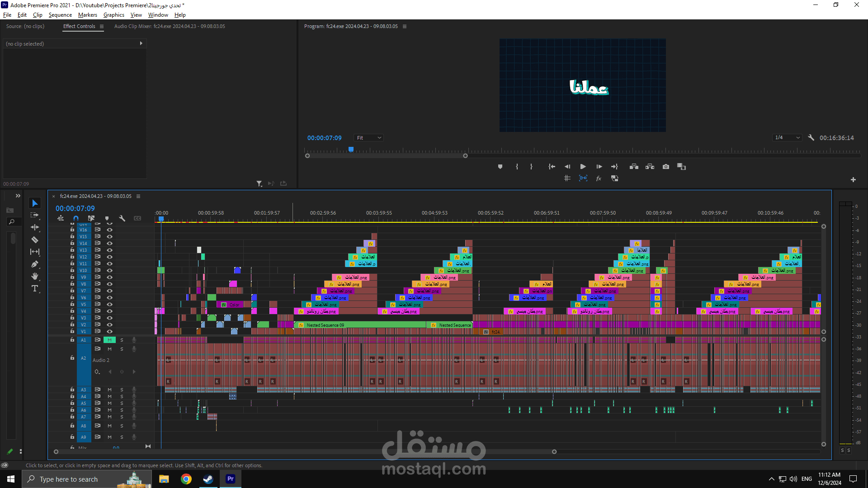Viewport: 868px width, 488px height.
Task: Hide video track V1
Action: click(x=109, y=332)
